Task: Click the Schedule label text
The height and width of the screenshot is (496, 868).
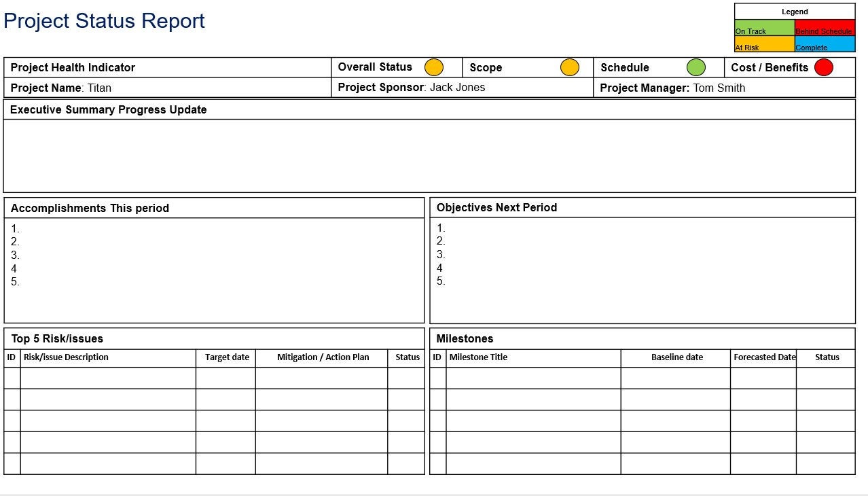Action: coord(625,67)
